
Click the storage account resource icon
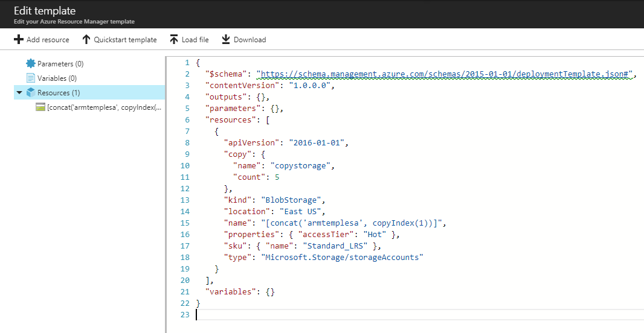point(40,107)
